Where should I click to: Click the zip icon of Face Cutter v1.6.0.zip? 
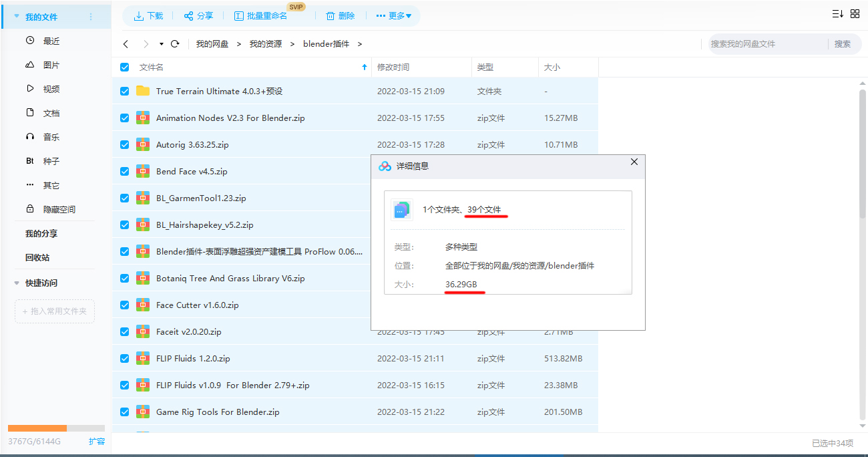click(x=143, y=305)
